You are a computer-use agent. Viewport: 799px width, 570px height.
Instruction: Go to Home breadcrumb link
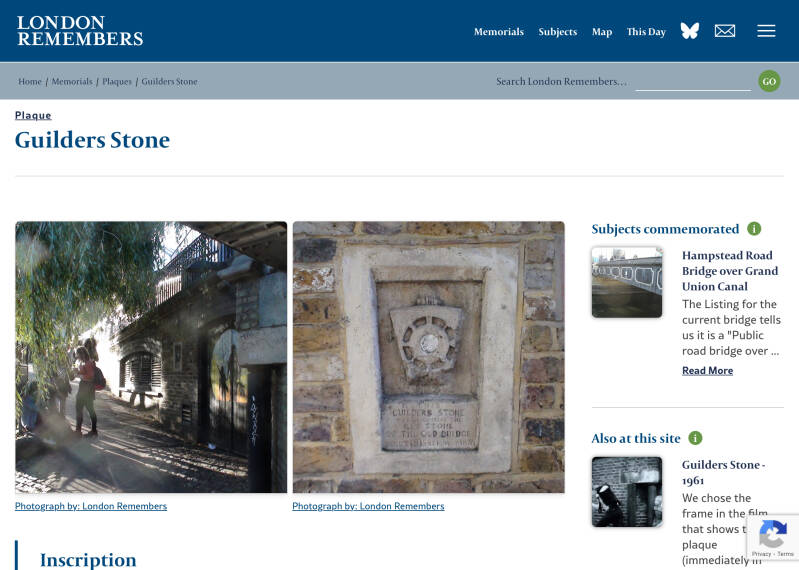coord(30,82)
